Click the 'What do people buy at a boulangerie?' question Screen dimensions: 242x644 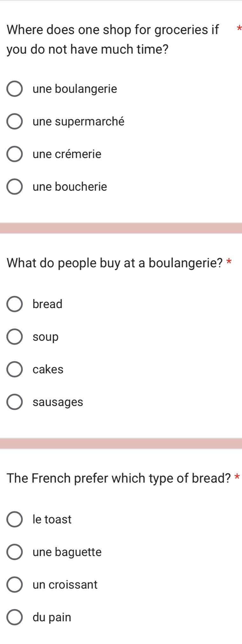(114, 263)
